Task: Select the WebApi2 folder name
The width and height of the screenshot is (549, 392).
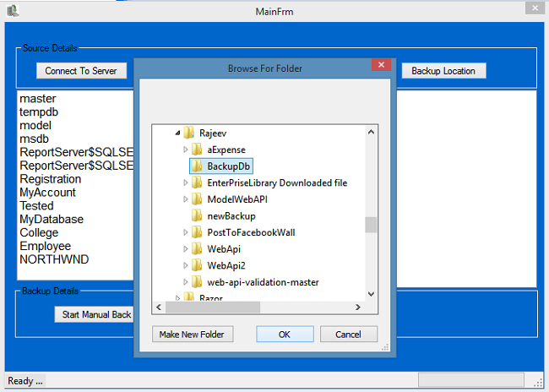Action: (226, 265)
